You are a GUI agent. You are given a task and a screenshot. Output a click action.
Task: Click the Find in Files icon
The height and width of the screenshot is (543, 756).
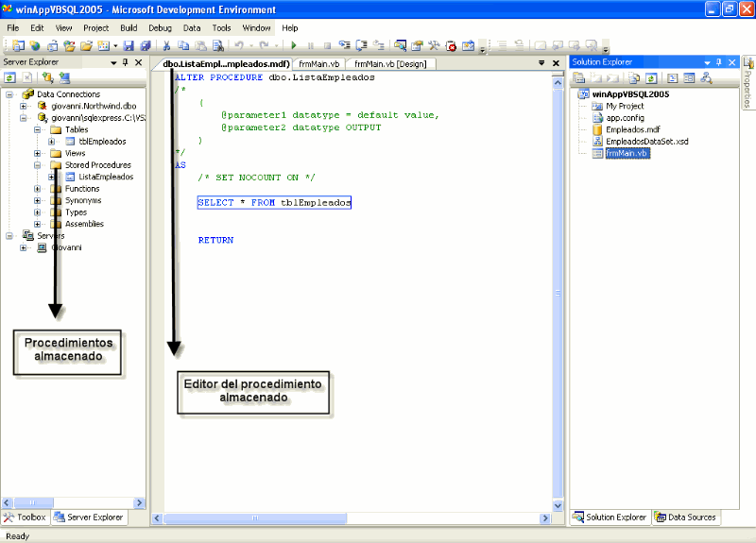click(x=218, y=45)
